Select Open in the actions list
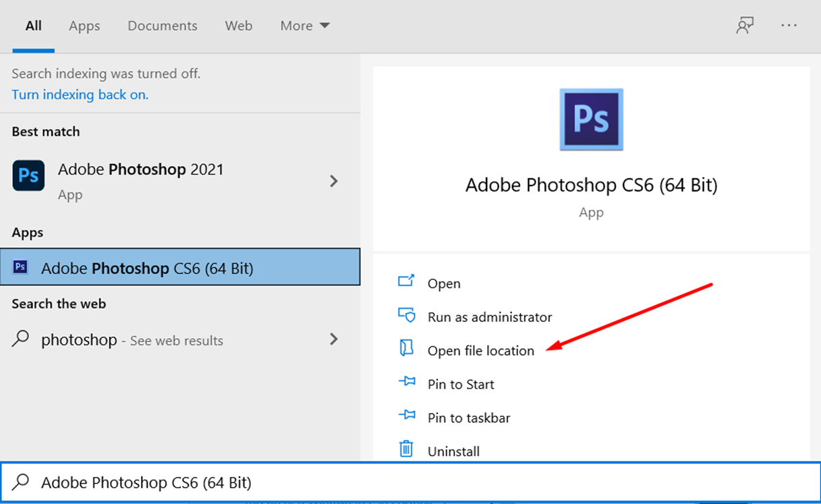The height and width of the screenshot is (504, 821). 444,283
